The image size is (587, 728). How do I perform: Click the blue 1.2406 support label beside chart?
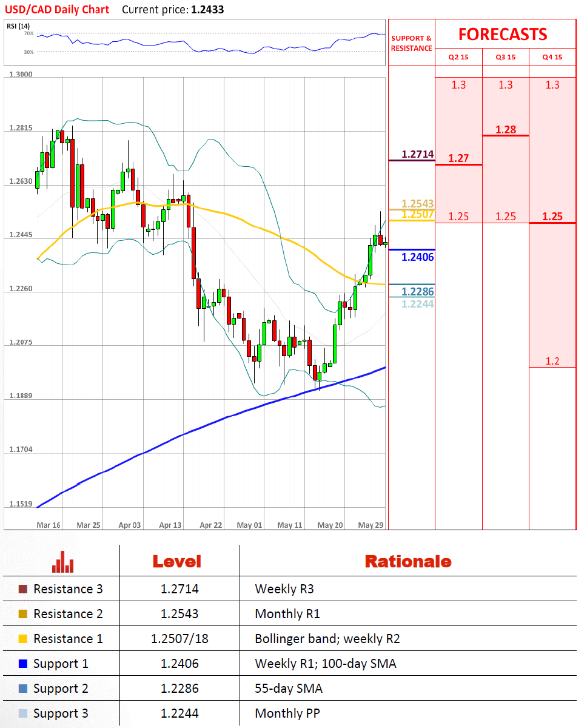point(418,257)
